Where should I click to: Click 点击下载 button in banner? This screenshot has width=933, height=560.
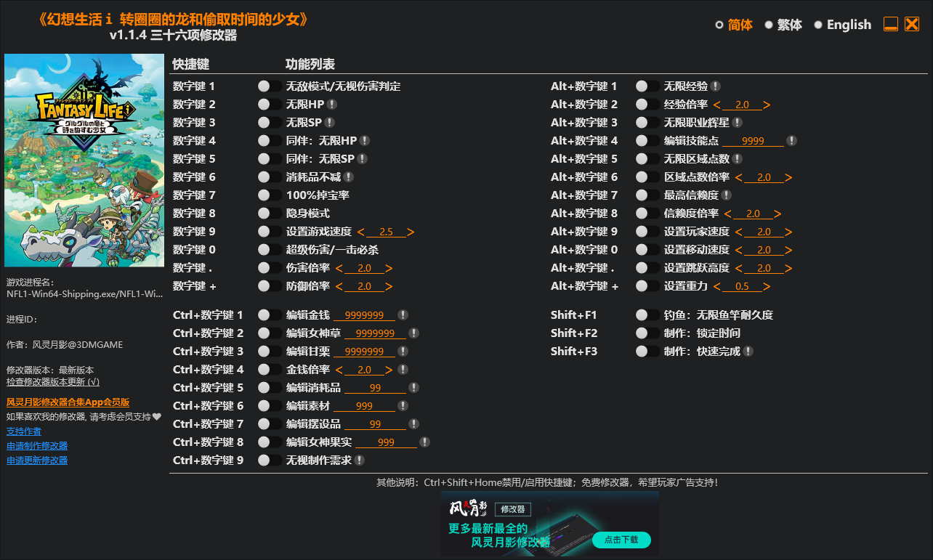tap(621, 540)
